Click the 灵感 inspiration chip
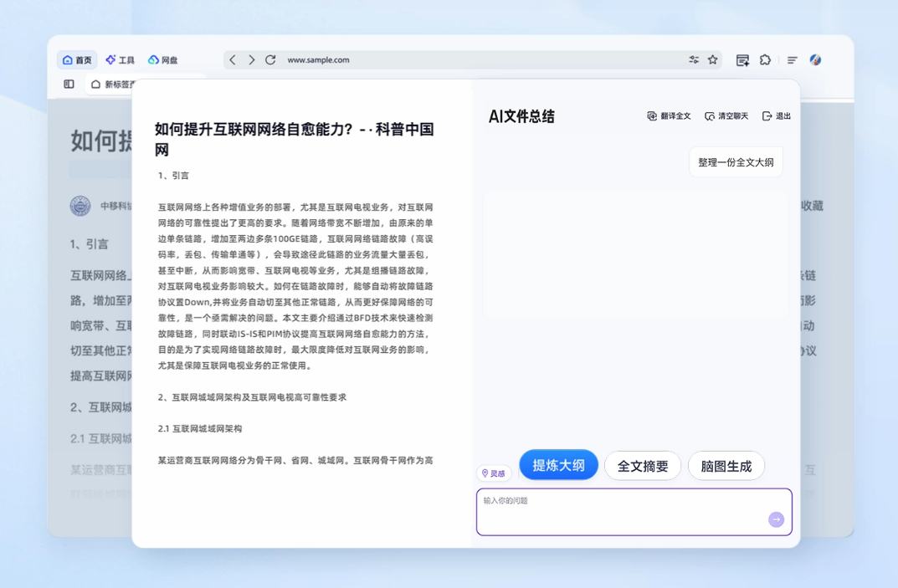Viewport: 898px width, 588px height. (495, 473)
